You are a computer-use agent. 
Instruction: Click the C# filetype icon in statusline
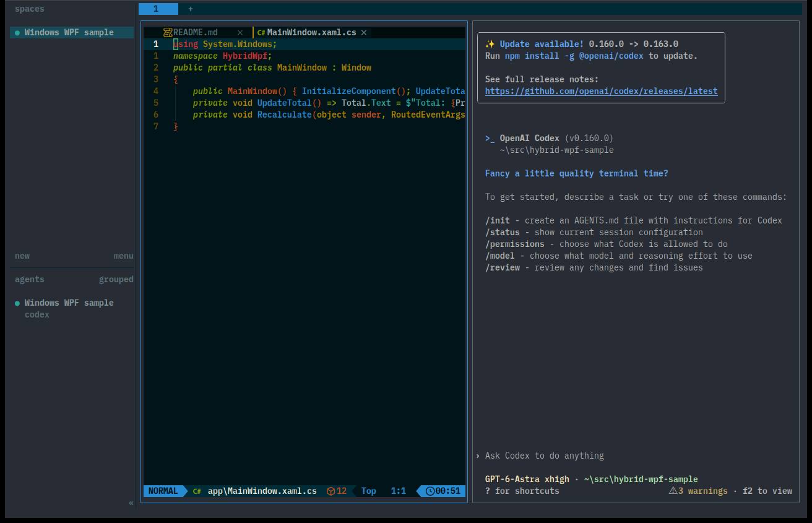coord(197,491)
